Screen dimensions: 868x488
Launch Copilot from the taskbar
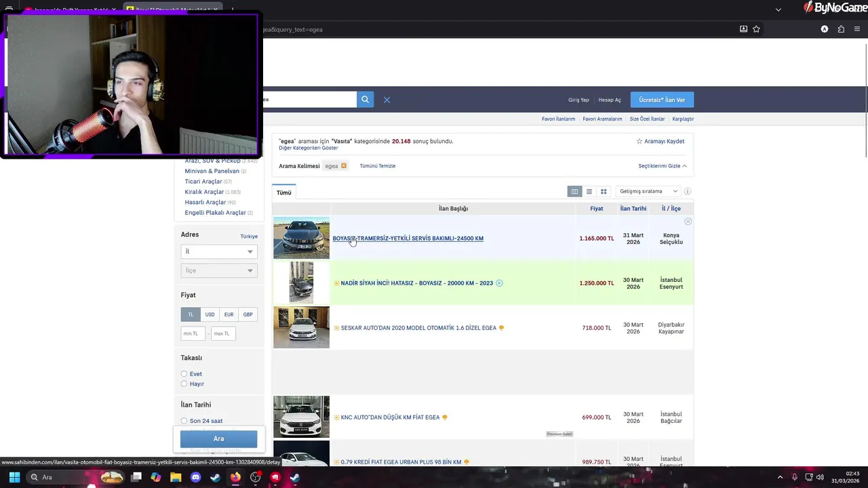tap(156, 477)
